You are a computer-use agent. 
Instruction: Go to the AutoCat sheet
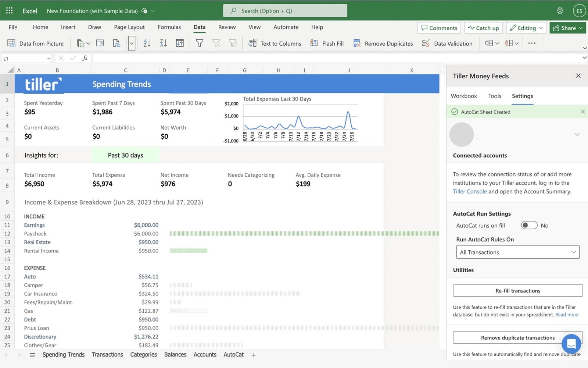tap(234, 355)
